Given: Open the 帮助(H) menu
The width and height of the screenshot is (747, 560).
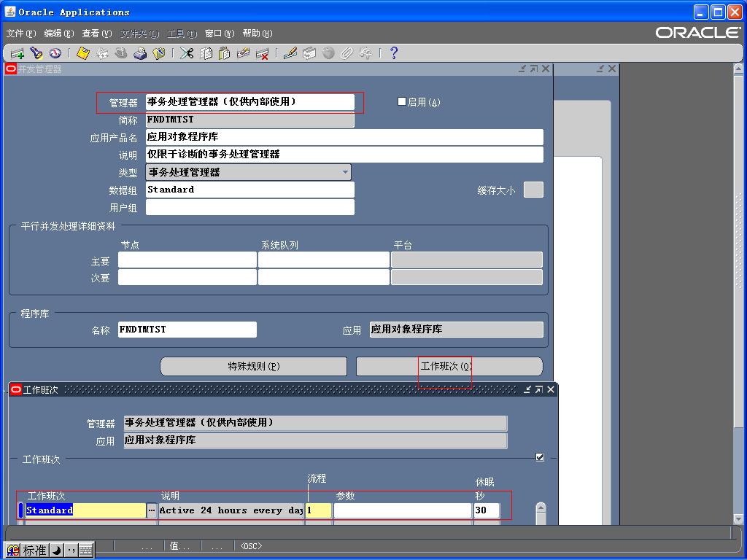Looking at the screenshot, I should pyautogui.click(x=258, y=34).
